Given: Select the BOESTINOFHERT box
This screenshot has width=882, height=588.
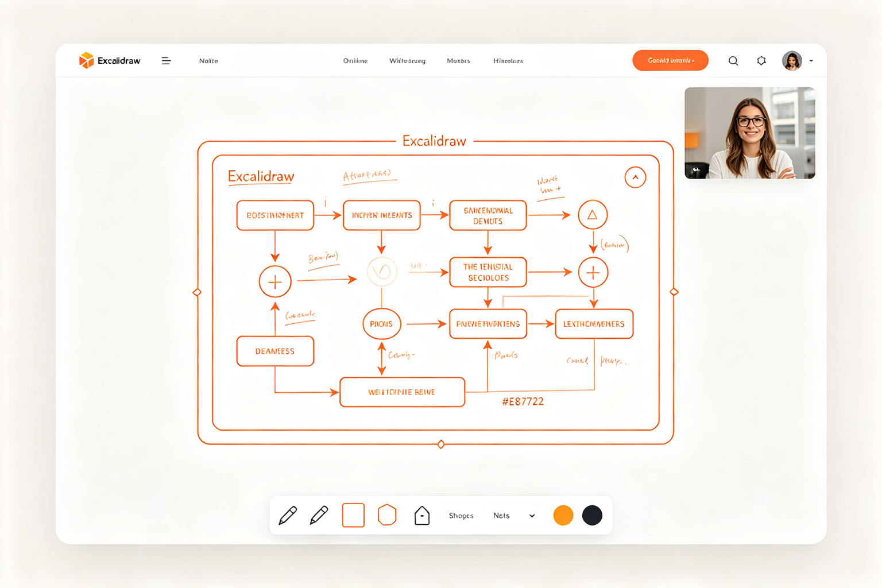Looking at the screenshot, I should pos(275,215).
